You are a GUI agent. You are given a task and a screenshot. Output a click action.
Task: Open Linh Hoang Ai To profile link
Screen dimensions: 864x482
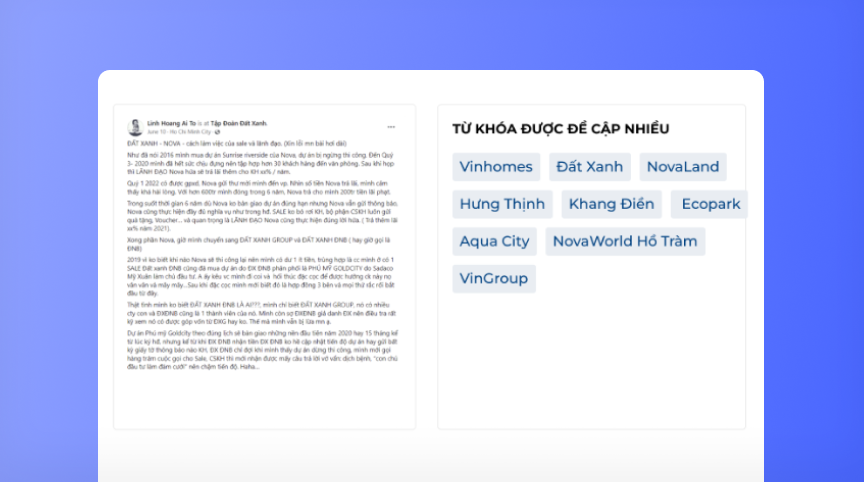[x=171, y=123]
